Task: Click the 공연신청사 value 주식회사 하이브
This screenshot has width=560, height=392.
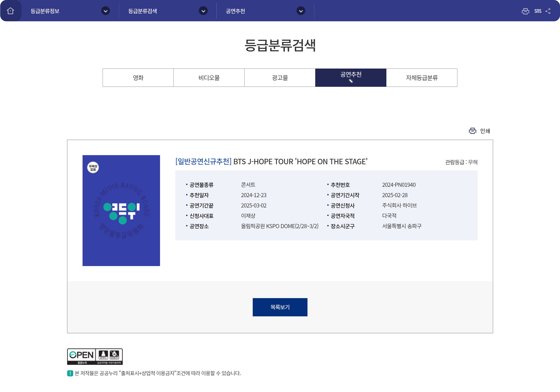Action: tap(399, 205)
